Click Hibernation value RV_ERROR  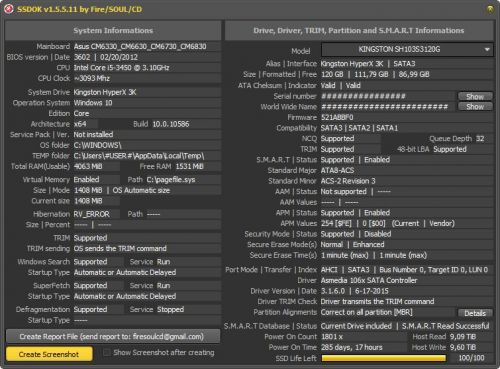(91, 214)
